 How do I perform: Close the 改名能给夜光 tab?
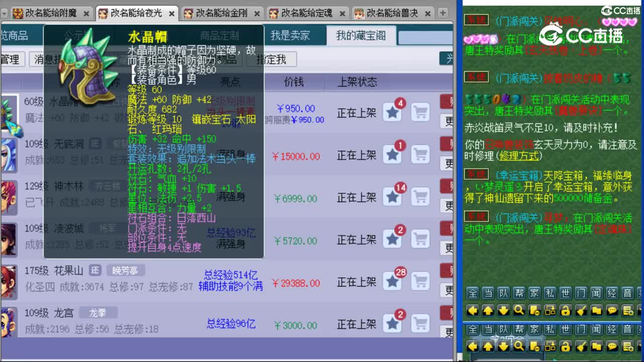tap(172, 14)
